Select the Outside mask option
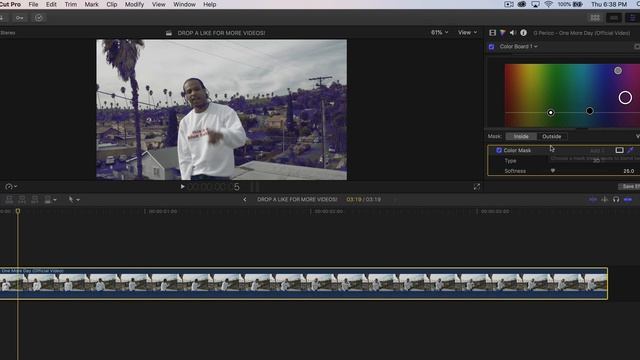Screen dimensions: 640x360 coord(552,136)
